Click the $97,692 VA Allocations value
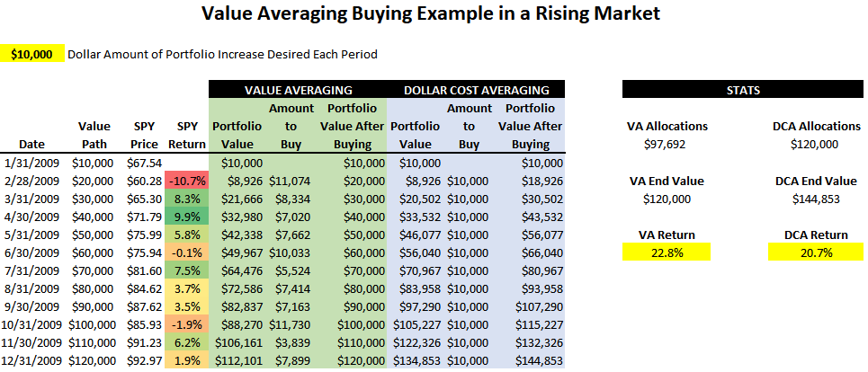Image resolution: width=868 pixels, height=372 pixels. point(667,144)
